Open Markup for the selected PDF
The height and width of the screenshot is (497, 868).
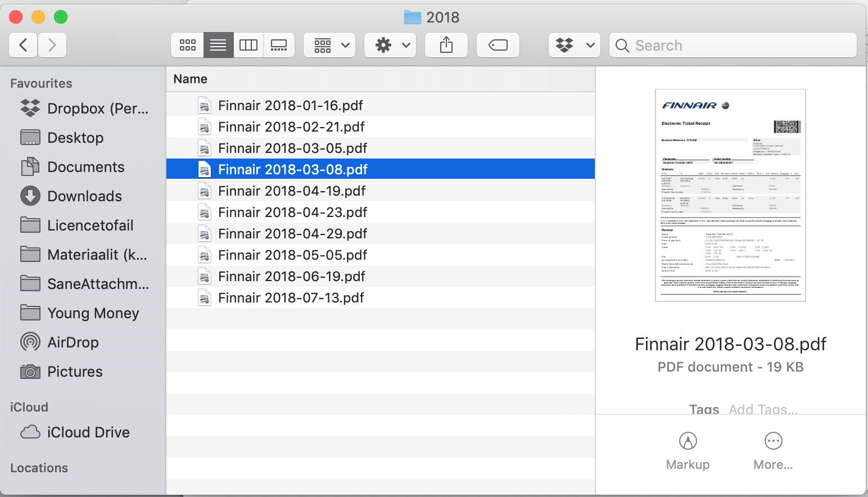[688, 451]
